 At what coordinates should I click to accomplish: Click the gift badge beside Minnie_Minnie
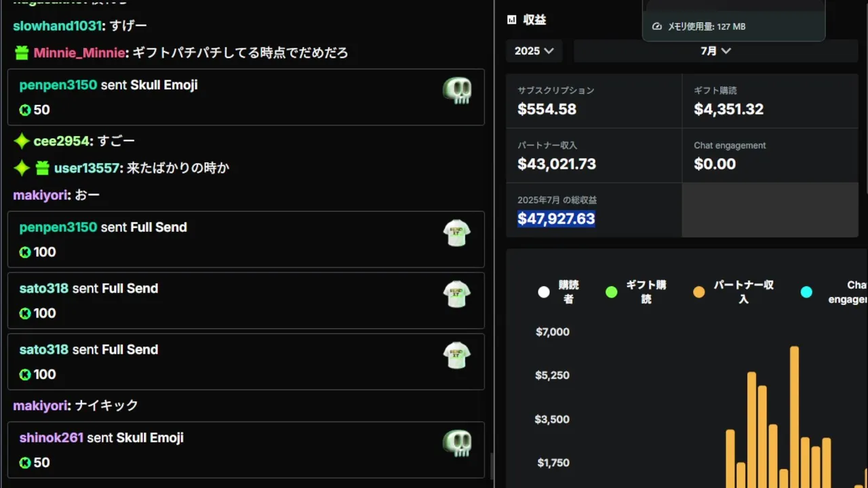pyautogui.click(x=22, y=53)
